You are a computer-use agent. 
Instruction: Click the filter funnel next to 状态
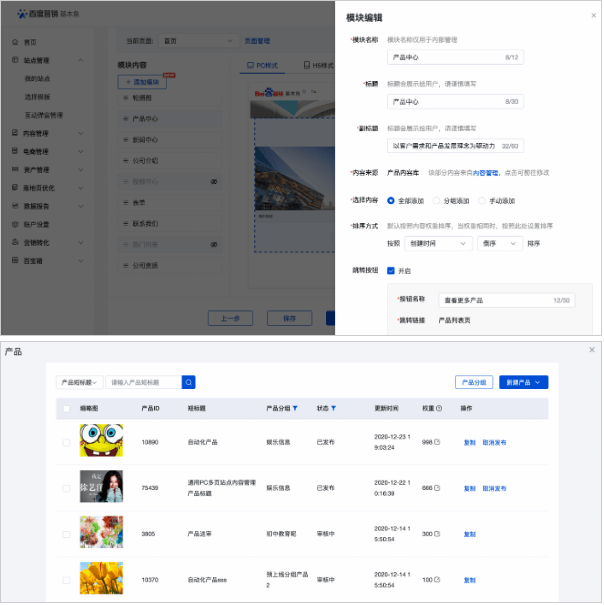coord(333,408)
